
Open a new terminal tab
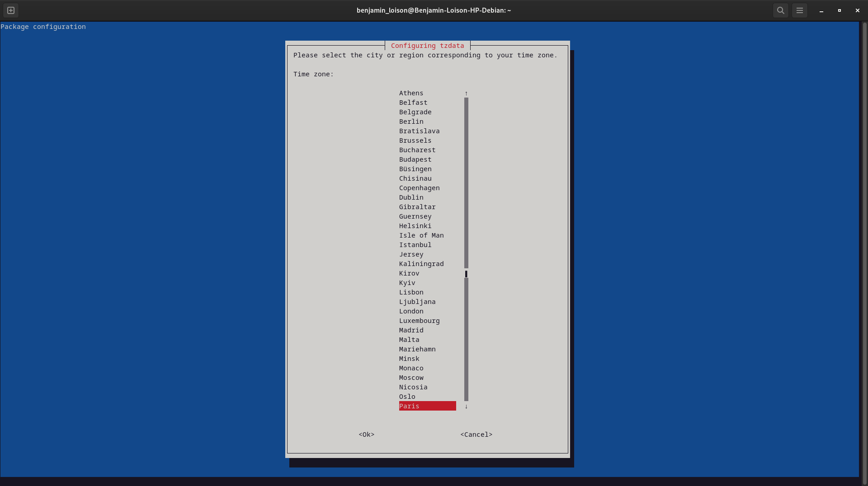[x=11, y=10]
